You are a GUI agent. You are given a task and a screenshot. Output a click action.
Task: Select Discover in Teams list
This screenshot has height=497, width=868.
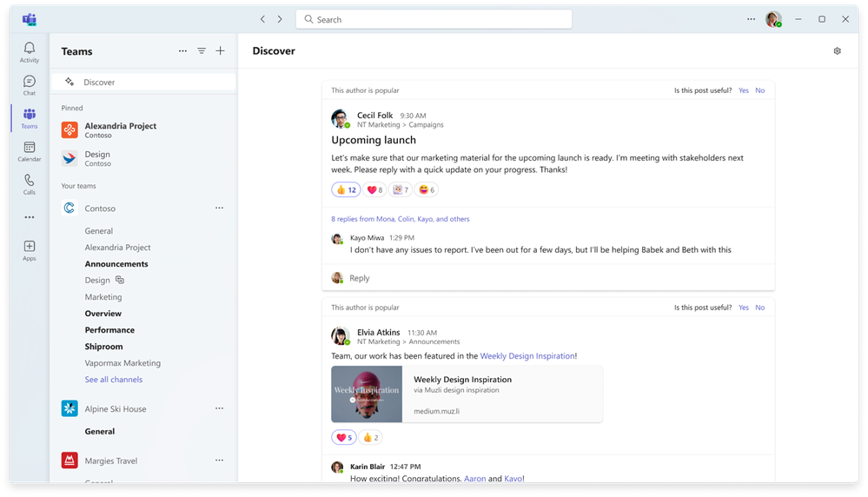(144, 82)
